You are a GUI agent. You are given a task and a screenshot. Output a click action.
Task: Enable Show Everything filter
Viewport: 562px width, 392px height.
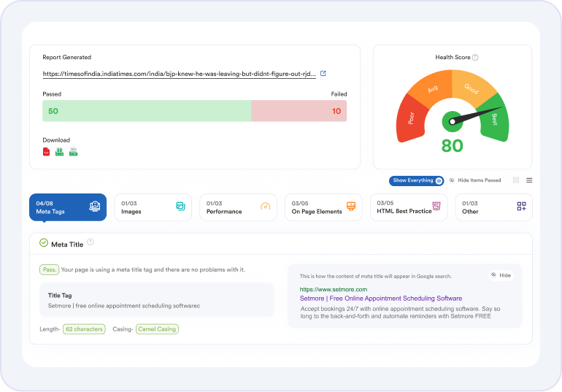pyautogui.click(x=417, y=180)
